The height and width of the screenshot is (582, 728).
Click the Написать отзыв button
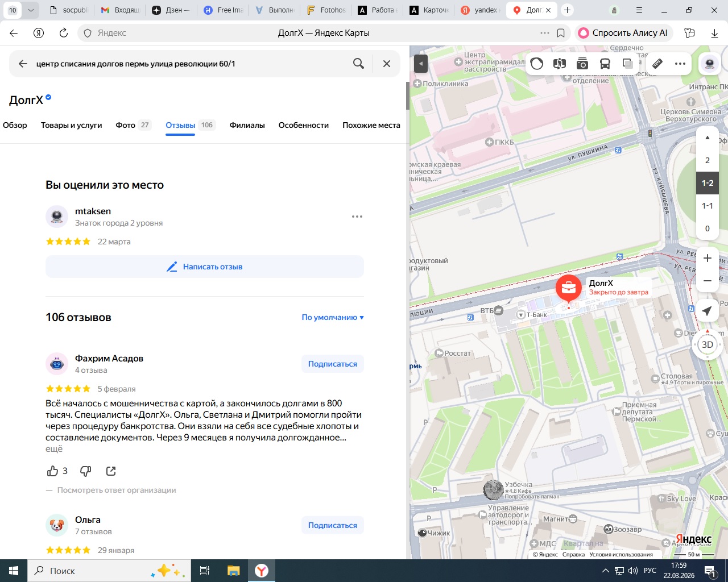coord(205,267)
